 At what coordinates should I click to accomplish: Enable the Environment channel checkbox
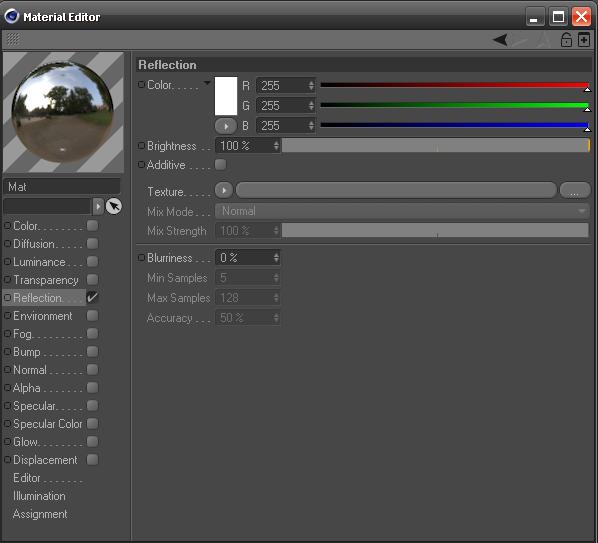pos(92,315)
